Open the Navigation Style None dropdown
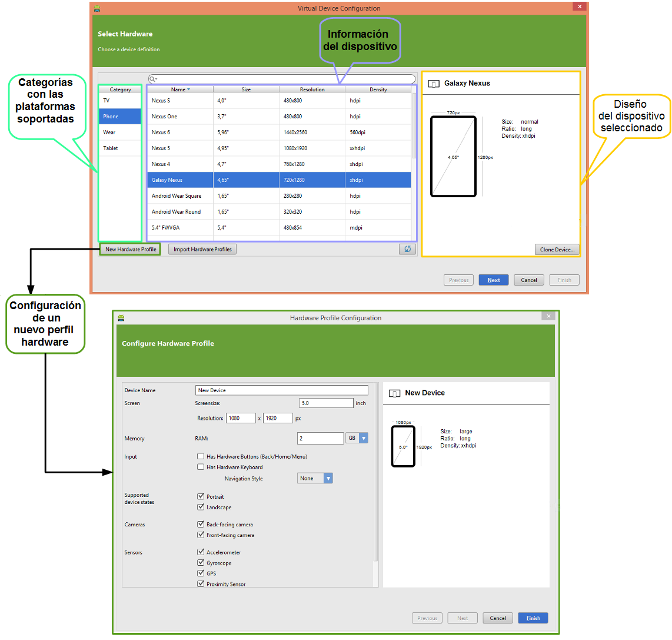 click(x=315, y=478)
